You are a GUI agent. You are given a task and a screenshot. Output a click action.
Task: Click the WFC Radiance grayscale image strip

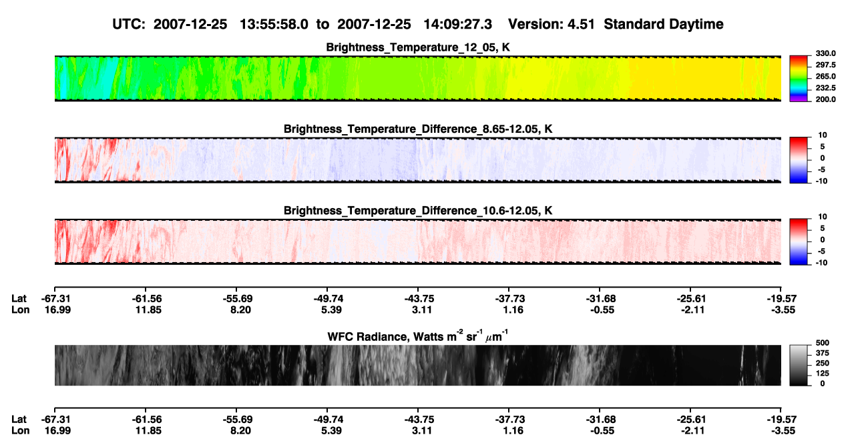(x=418, y=366)
